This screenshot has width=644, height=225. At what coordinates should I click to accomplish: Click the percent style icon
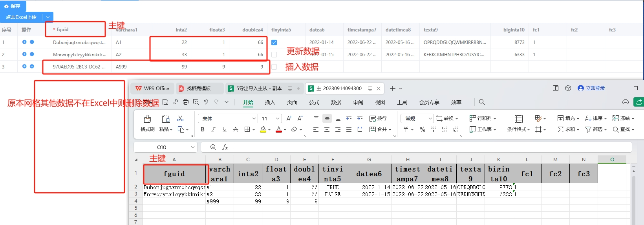(423, 129)
